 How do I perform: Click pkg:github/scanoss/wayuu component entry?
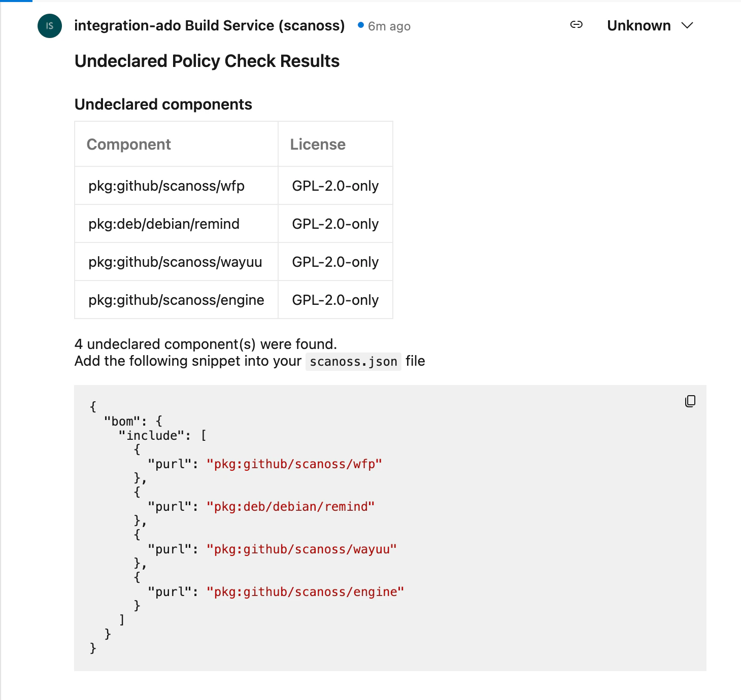pyautogui.click(x=175, y=262)
